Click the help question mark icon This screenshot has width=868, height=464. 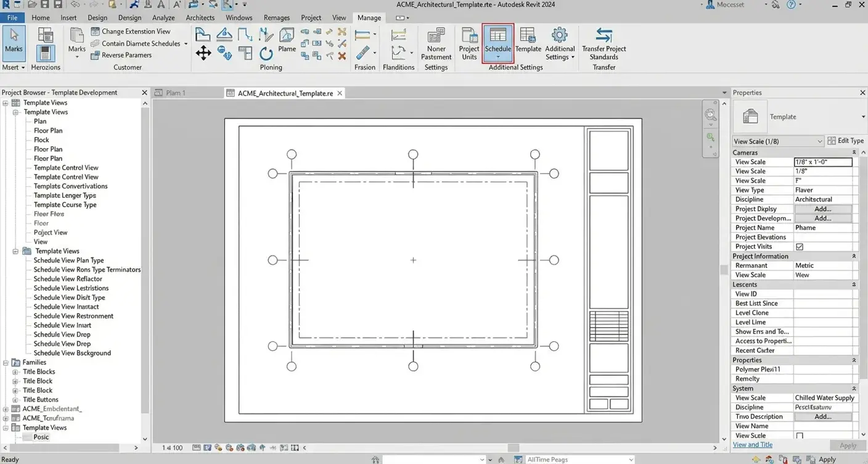792,5
